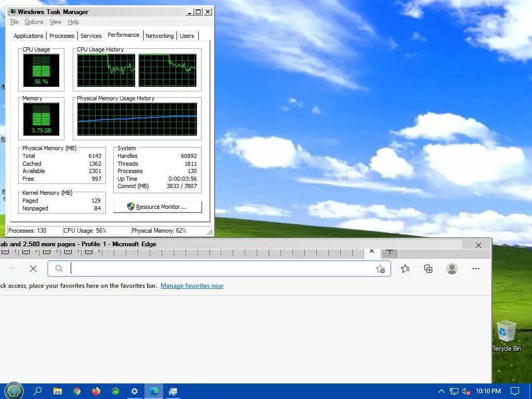532x399 pixels.
Task: Select the Performance tab
Action: 124,35
